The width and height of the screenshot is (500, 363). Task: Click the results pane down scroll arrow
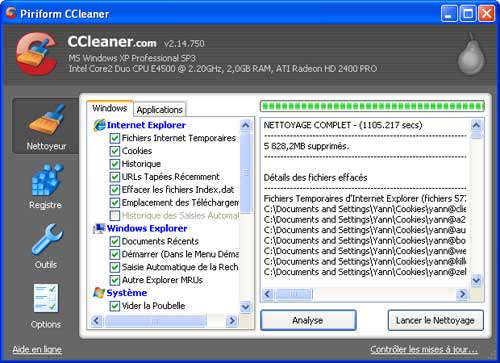pos(476,280)
